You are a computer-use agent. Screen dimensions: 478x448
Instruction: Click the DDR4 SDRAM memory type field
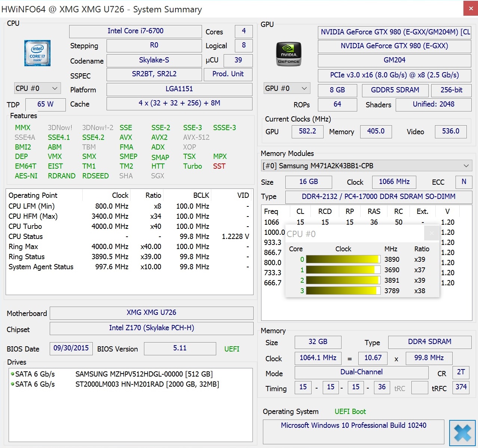tap(430, 342)
